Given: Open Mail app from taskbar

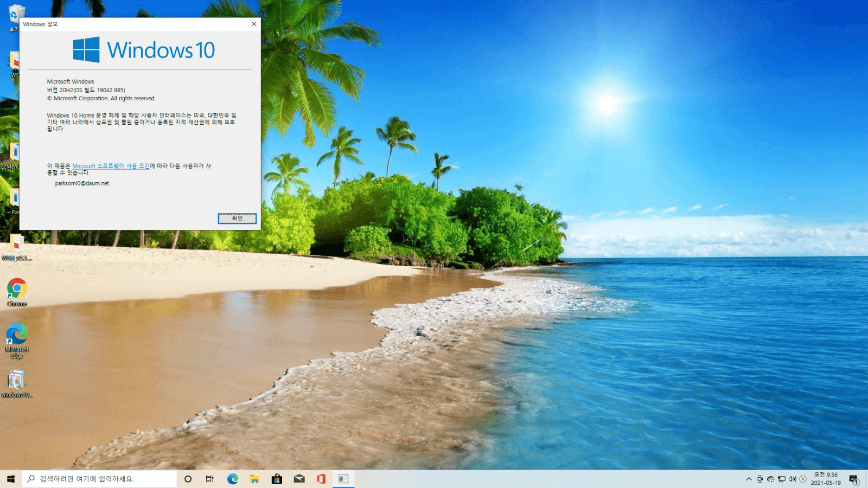Looking at the screenshot, I should point(299,479).
